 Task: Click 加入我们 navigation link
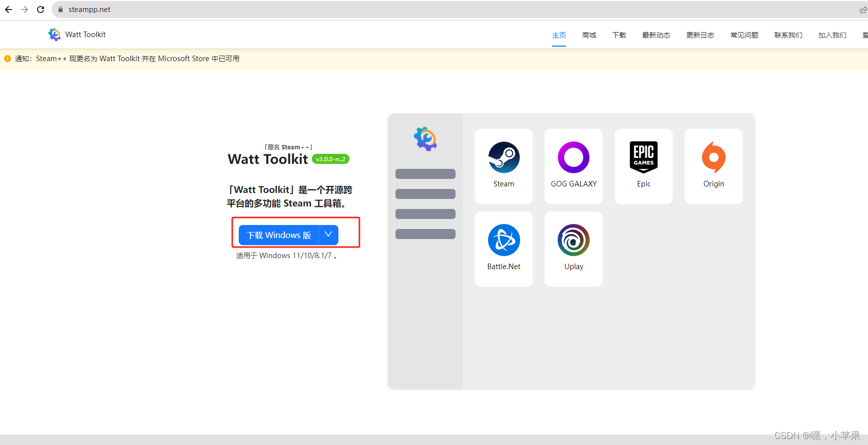pos(832,35)
